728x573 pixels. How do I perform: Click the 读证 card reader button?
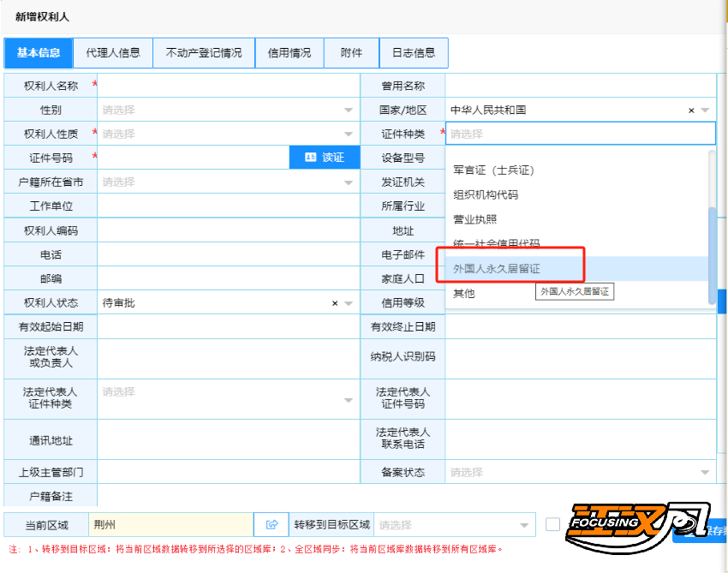[324, 158]
